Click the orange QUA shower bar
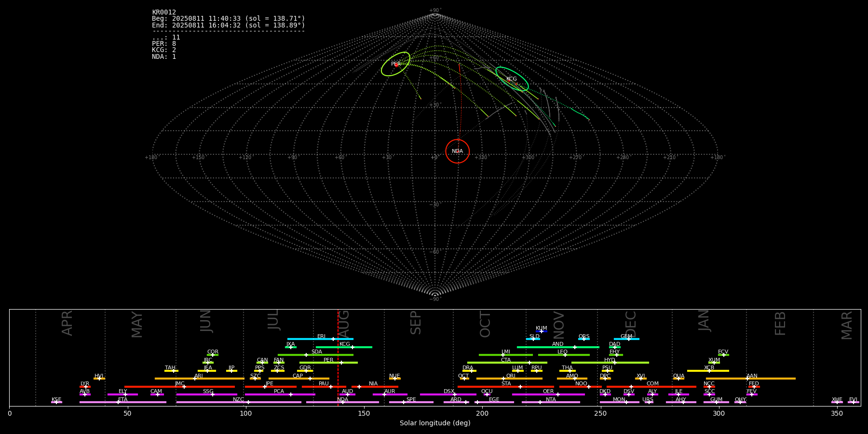The width and height of the screenshot is (868, 434). point(678,379)
